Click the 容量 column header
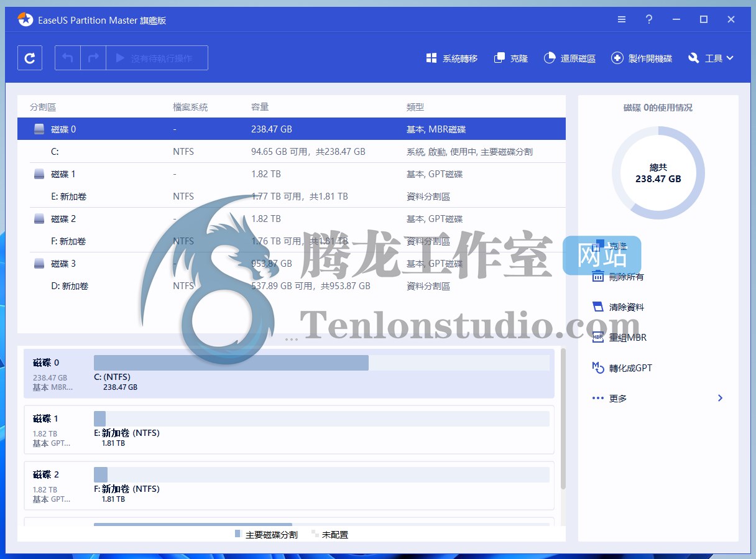Image resolution: width=756 pixels, height=559 pixels. [x=260, y=107]
